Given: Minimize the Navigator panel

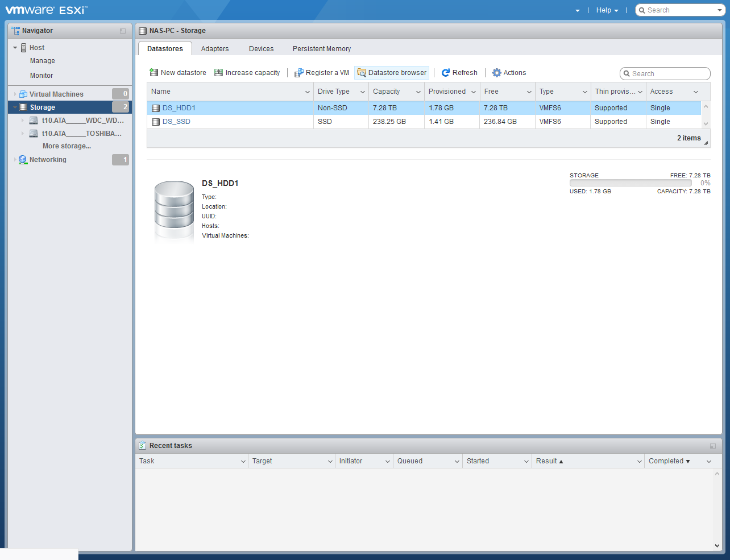Looking at the screenshot, I should pos(123,31).
